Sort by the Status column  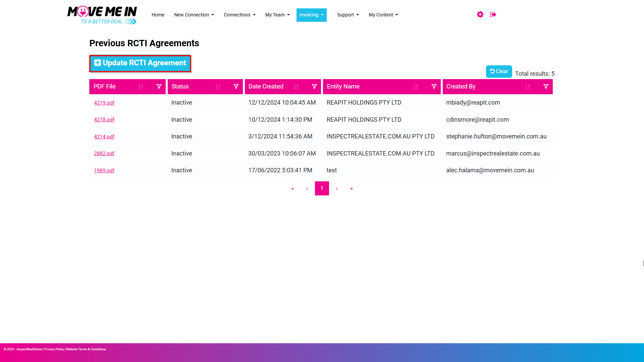[x=218, y=87]
